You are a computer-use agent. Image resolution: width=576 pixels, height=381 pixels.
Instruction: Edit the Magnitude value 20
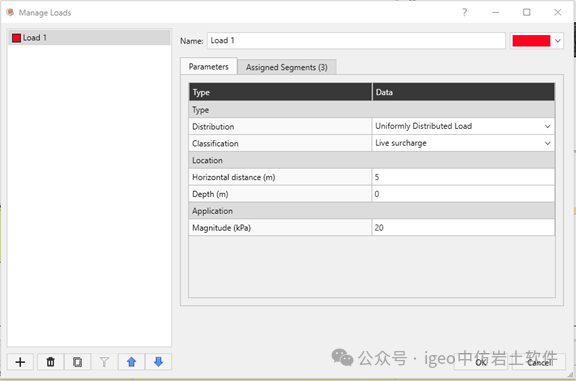point(463,228)
